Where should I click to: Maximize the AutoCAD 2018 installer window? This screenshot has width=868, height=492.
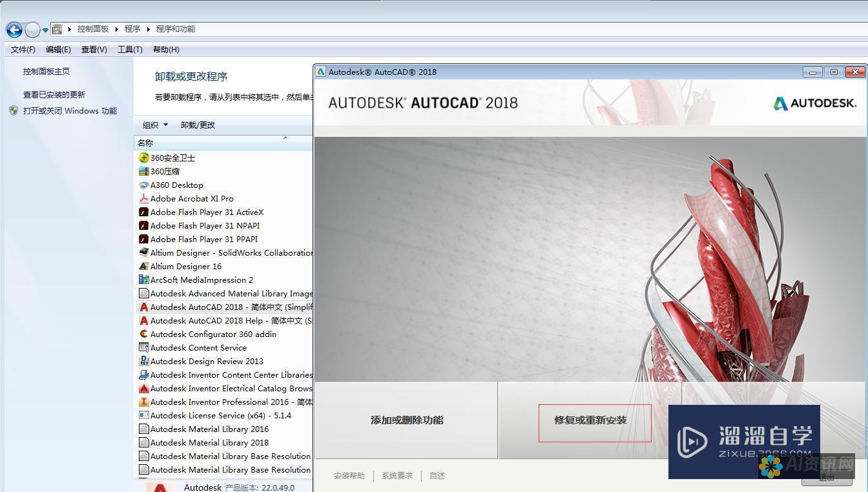[x=834, y=72]
